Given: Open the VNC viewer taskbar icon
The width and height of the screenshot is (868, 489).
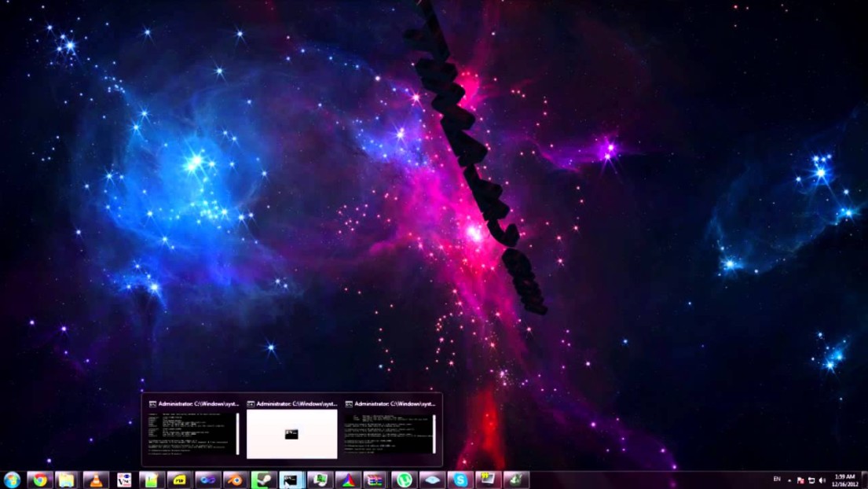Looking at the screenshot, I should click(x=124, y=480).
